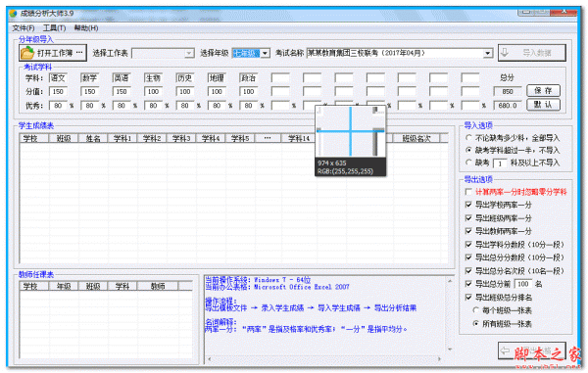Screen dimensions: 588x373
Task: Click the total excellence field 680.0
Action: pos(508,106)
